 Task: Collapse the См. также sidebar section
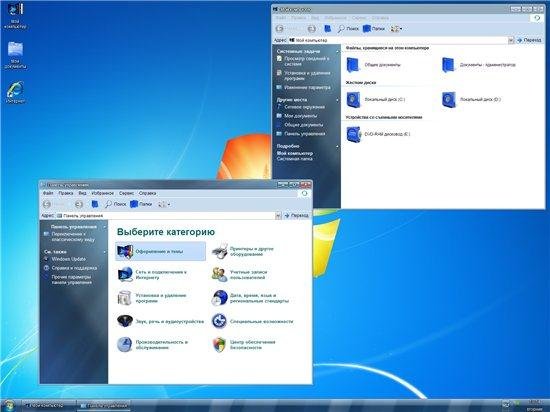(105, 252)
